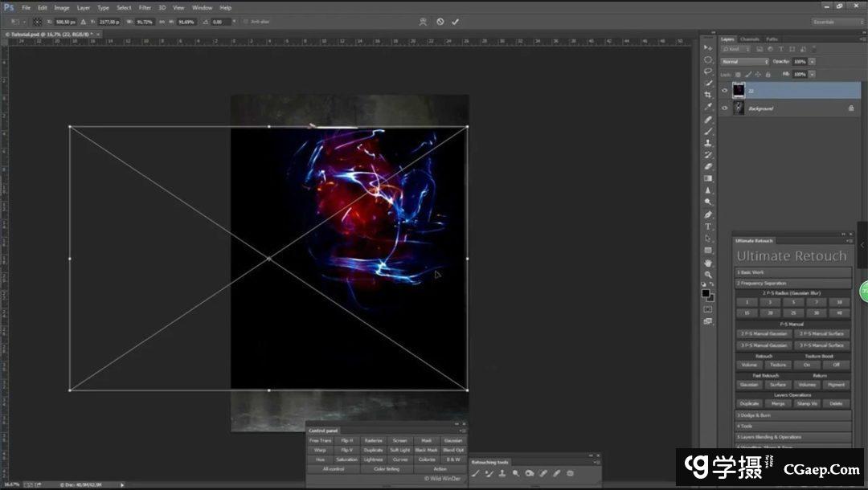
Task: Choose the Eyedropper tool
Action: [708, 107]
